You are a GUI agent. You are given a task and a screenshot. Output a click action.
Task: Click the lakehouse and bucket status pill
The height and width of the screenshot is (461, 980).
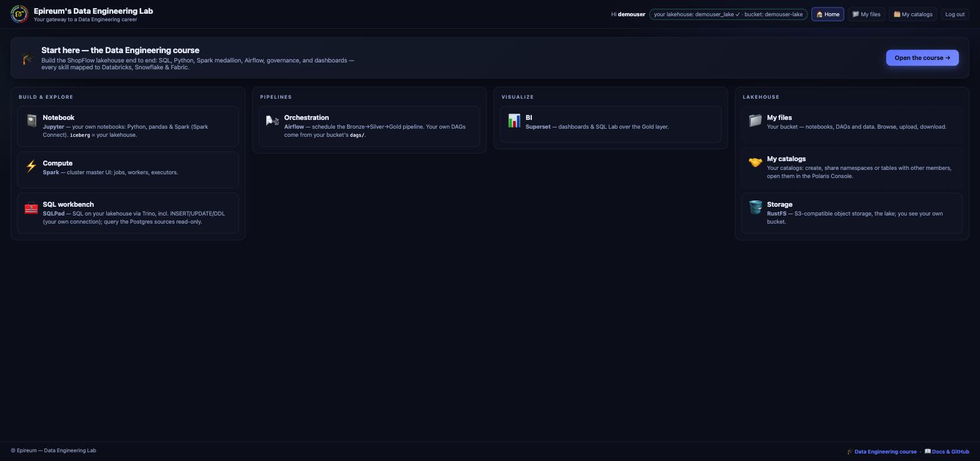[x=728, y=14]
